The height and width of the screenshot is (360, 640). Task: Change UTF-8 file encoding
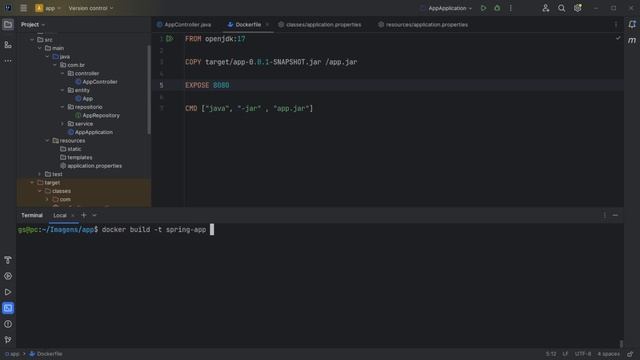pos(583,354)
